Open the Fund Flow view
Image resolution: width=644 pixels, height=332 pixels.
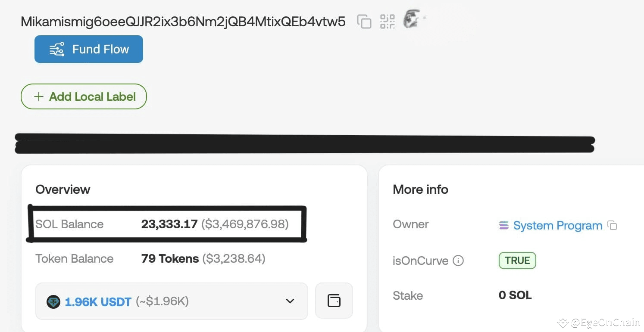coord(89,49)
